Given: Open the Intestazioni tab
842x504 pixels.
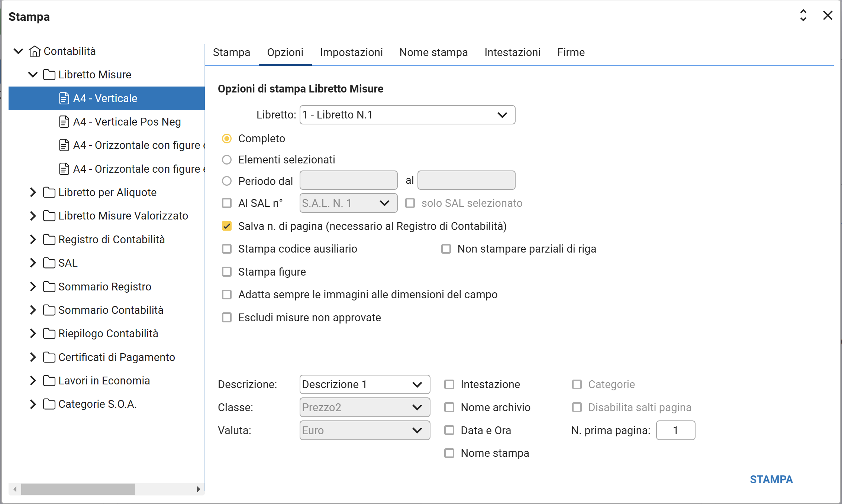Looking at the screenshot, I should [x=512, y=52].
